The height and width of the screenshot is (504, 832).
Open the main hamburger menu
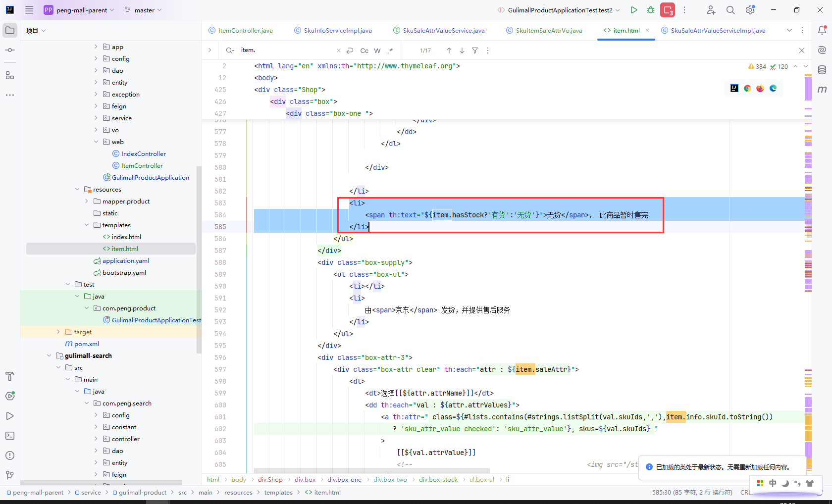tap(29, 10)
